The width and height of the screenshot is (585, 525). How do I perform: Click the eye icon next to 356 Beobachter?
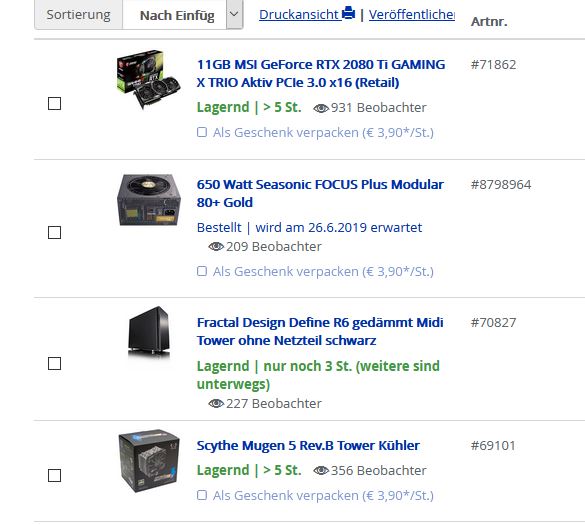tap(321, 471)
